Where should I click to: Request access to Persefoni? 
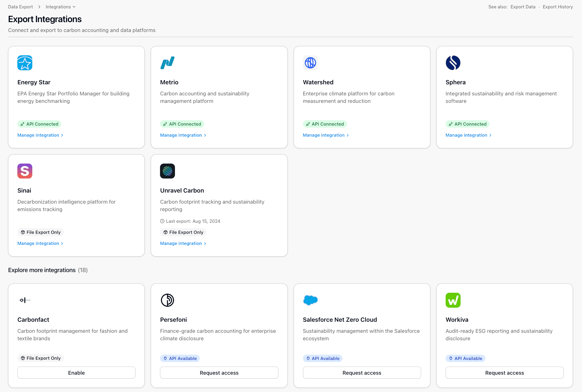pyautogui.click(x=219, y=373)
